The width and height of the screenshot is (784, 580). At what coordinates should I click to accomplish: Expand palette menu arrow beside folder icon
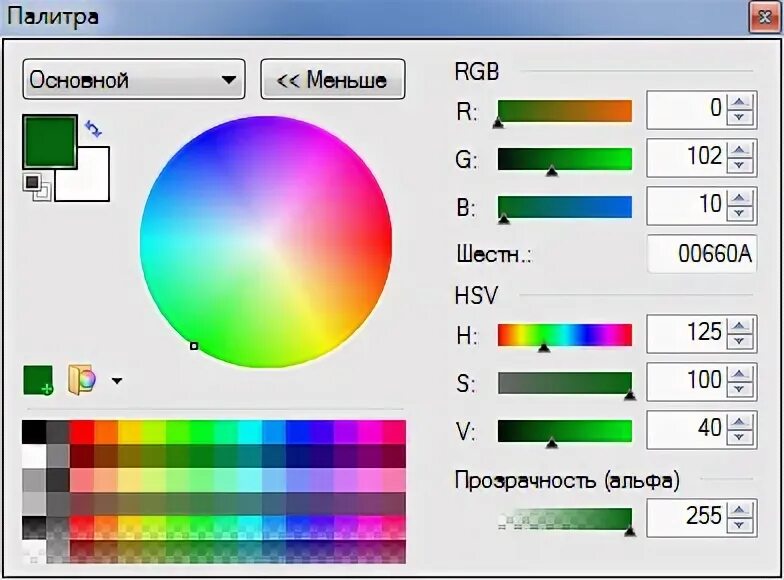(116, 381)
